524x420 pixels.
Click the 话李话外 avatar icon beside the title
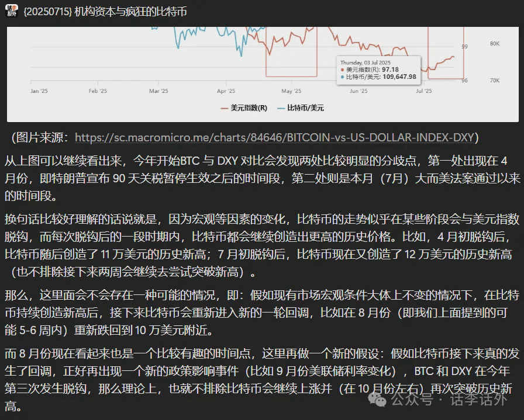12,11
